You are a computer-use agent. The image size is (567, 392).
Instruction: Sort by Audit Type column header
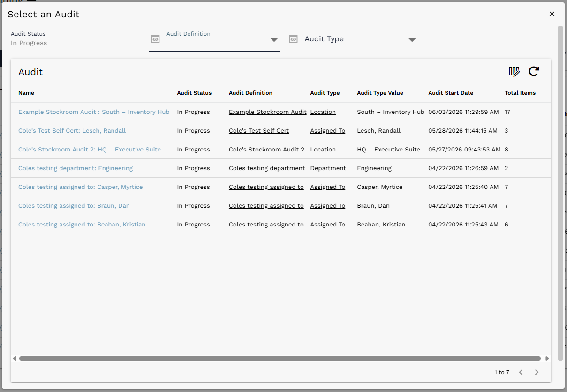325,93
